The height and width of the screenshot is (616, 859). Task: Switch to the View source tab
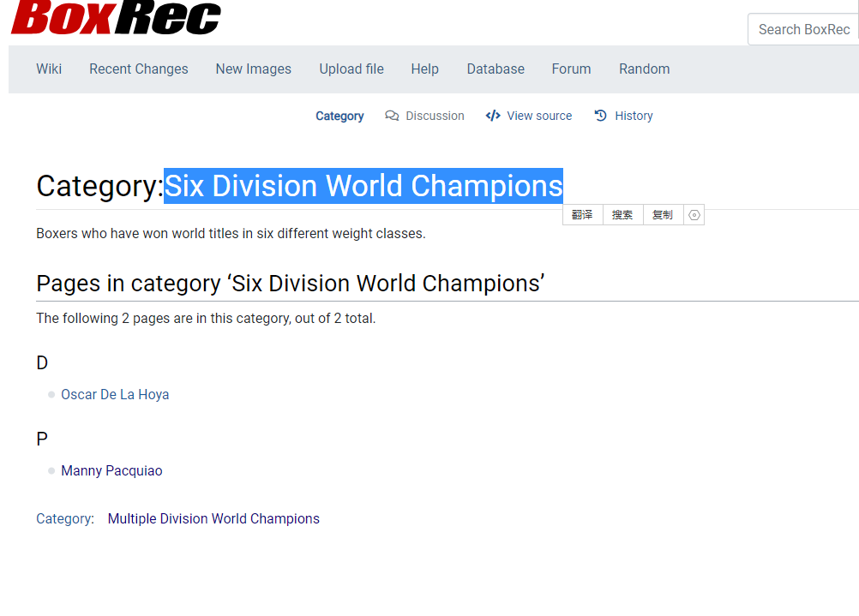[539, 116]
